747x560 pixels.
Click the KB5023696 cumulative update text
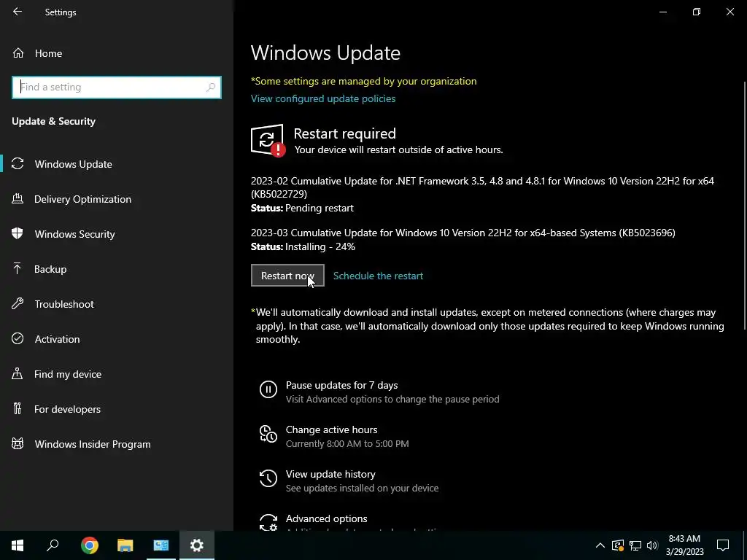coord(463,233)
